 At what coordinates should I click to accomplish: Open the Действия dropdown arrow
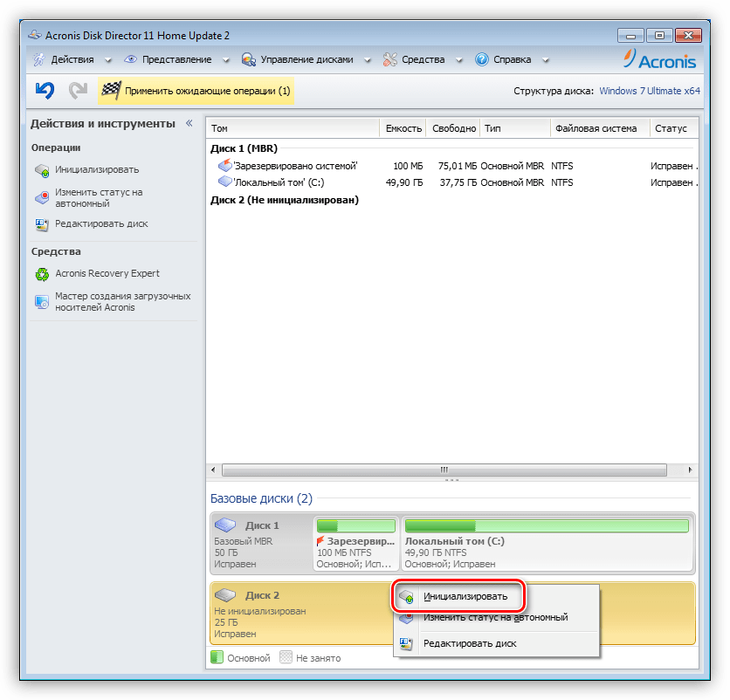(108, 60)
